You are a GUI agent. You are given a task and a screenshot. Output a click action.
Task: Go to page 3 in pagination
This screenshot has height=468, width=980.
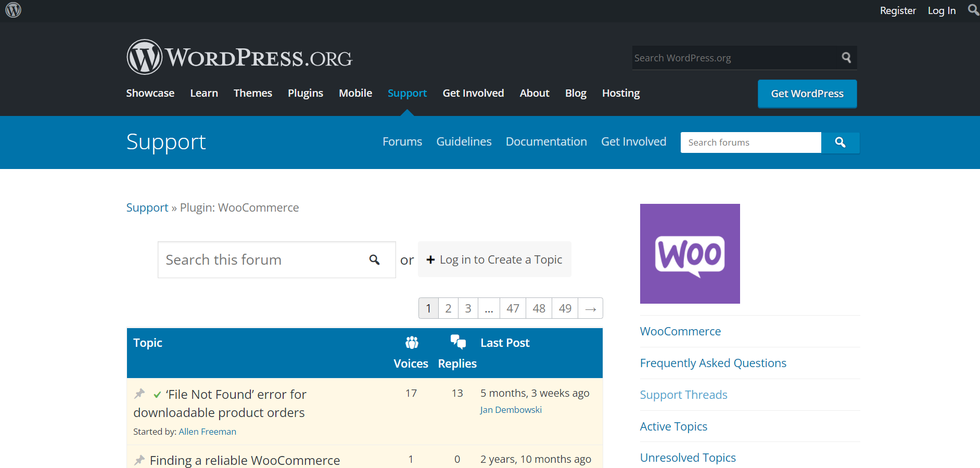468,308
